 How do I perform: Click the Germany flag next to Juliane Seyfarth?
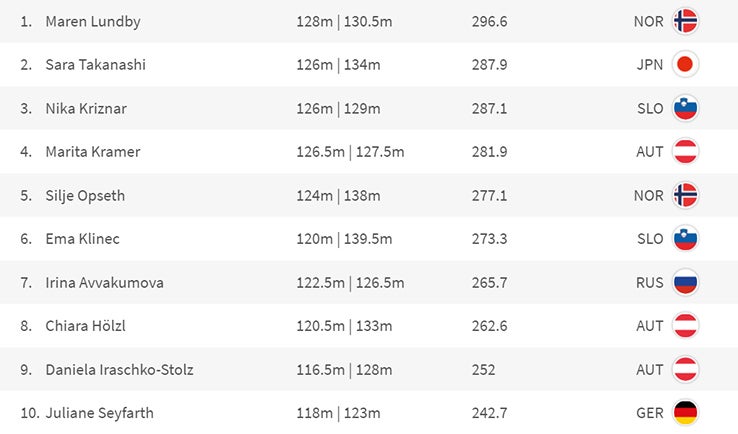pos(685,413)
